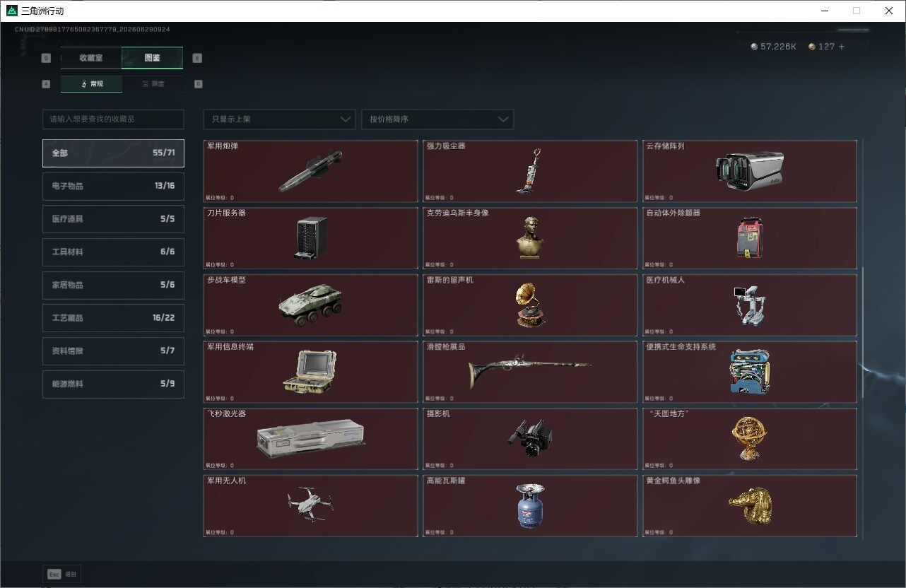Focus the collectible search input field
This screenshot has width=906, height=588.
[113, 119]
